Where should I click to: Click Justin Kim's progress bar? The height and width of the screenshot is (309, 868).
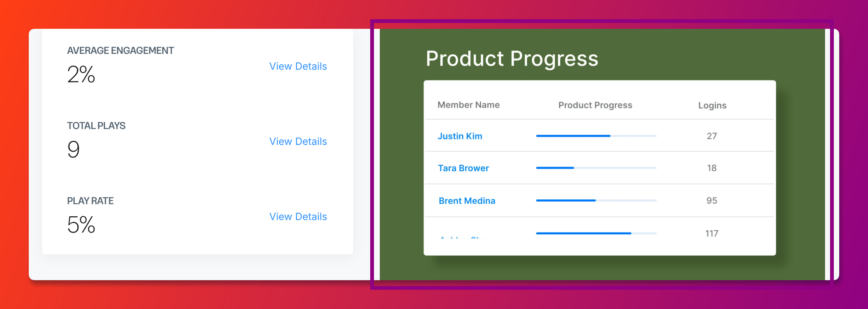click(596, 136)
